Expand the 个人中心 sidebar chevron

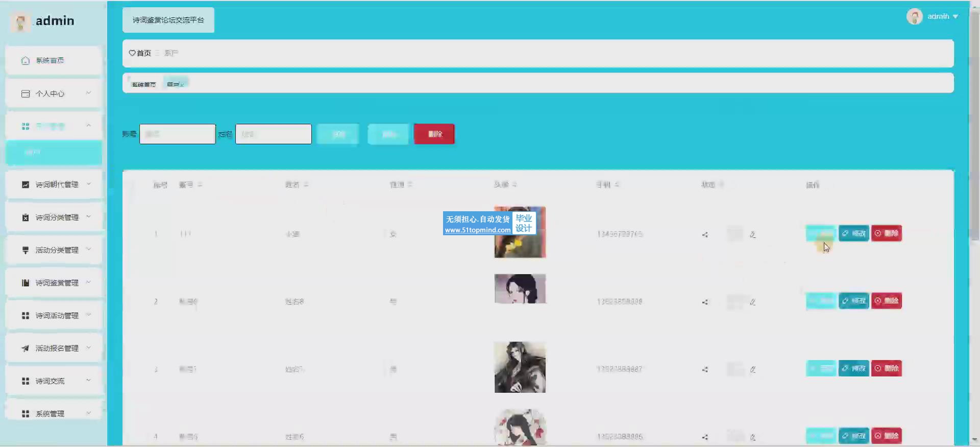click(x=88, y=93)
